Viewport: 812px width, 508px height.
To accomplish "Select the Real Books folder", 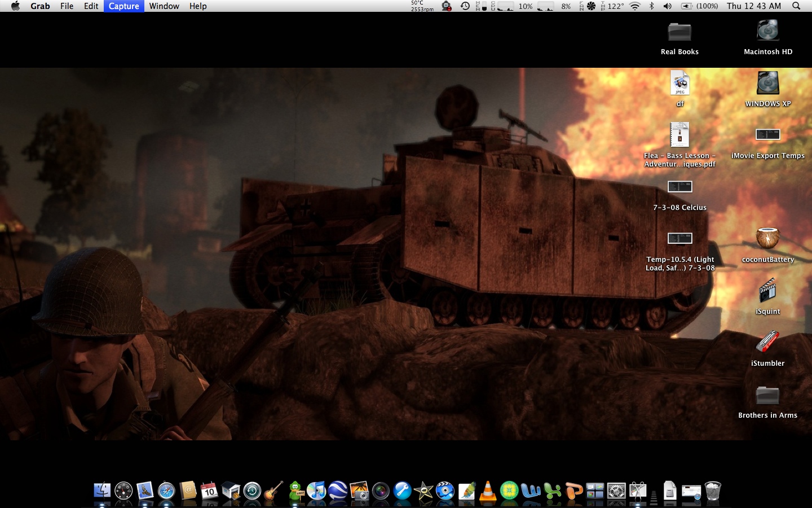I will point(679,38).
